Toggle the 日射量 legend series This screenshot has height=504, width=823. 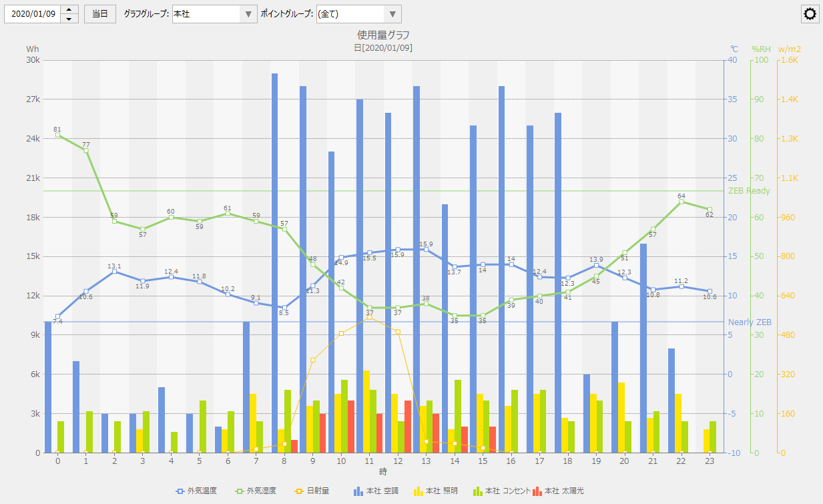point(313,491)
